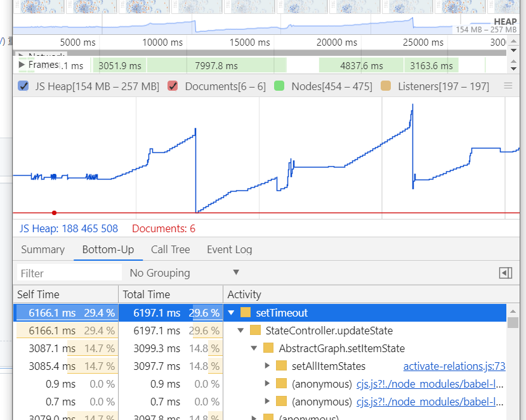Click the show heaviest stack sidebar icon
Image resolution: width=526 pixels, height=420 pixels.
(505, 273)
